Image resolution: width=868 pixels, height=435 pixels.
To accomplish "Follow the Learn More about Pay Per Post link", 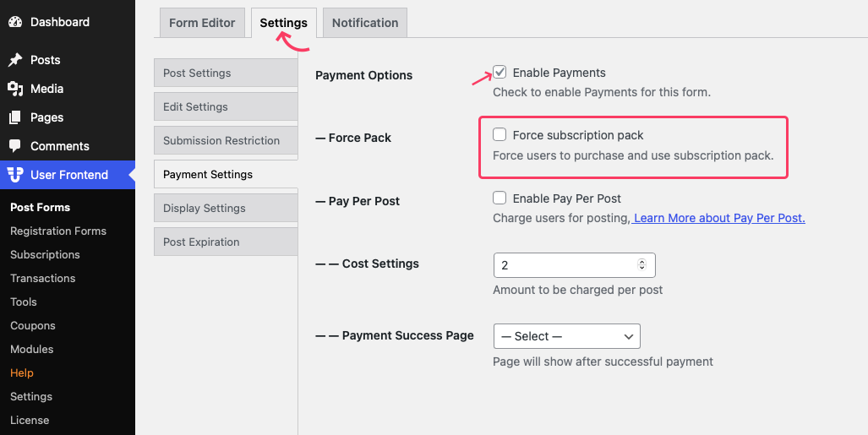I will 718,218.
